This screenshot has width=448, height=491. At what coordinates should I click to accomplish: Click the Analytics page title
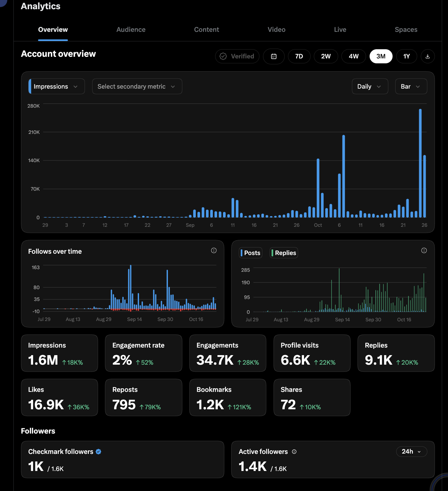point(41,6)
